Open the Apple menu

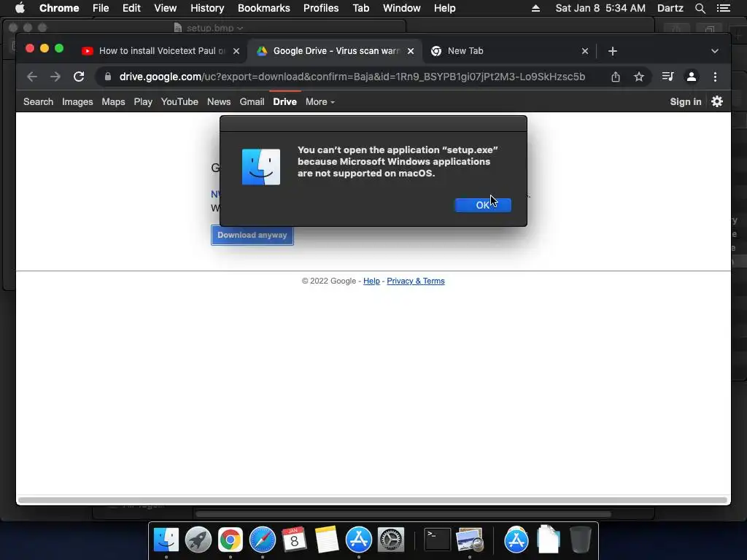tap(20, 7)
